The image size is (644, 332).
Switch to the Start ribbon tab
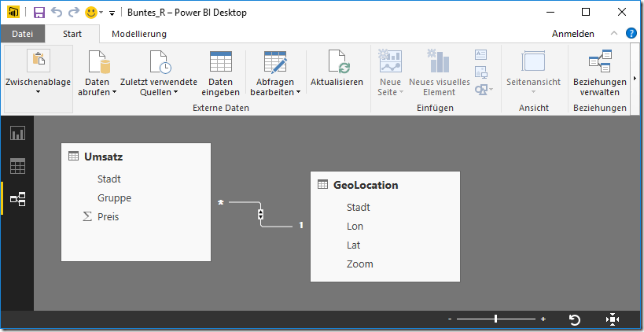click(x=72, y=34)
